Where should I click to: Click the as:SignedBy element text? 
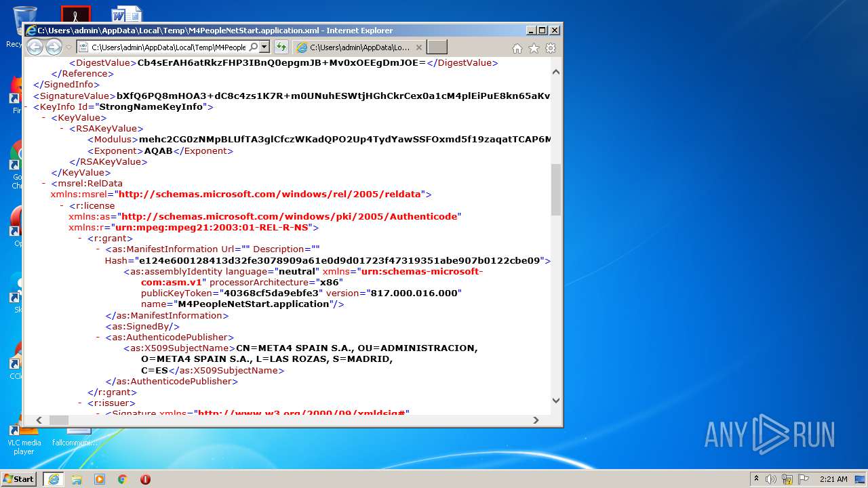(142, 327)
